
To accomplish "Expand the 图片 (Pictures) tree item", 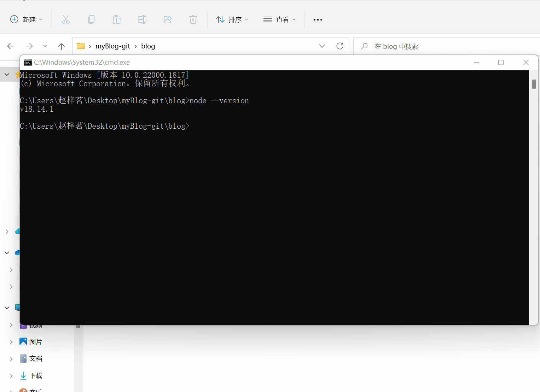I will (x=11, y=342).
